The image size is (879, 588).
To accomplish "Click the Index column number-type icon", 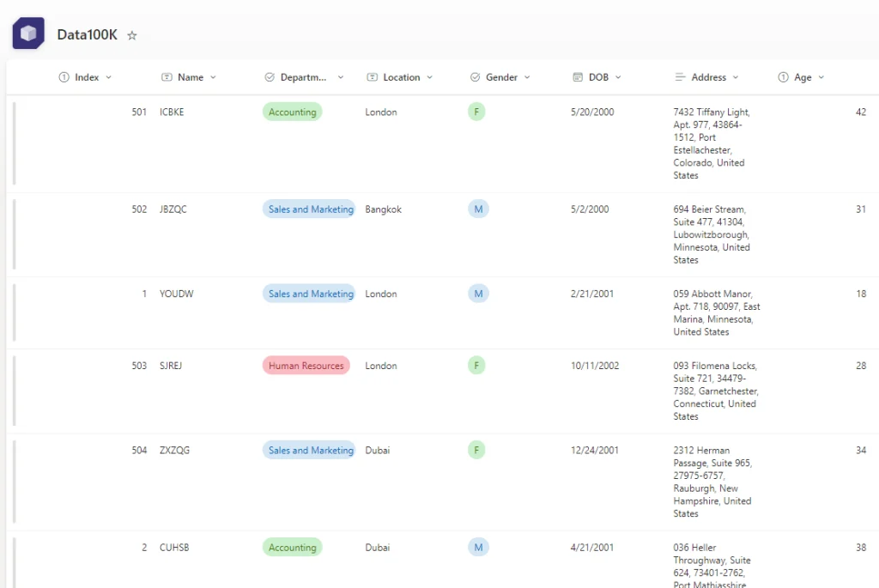I will point(64,77).
